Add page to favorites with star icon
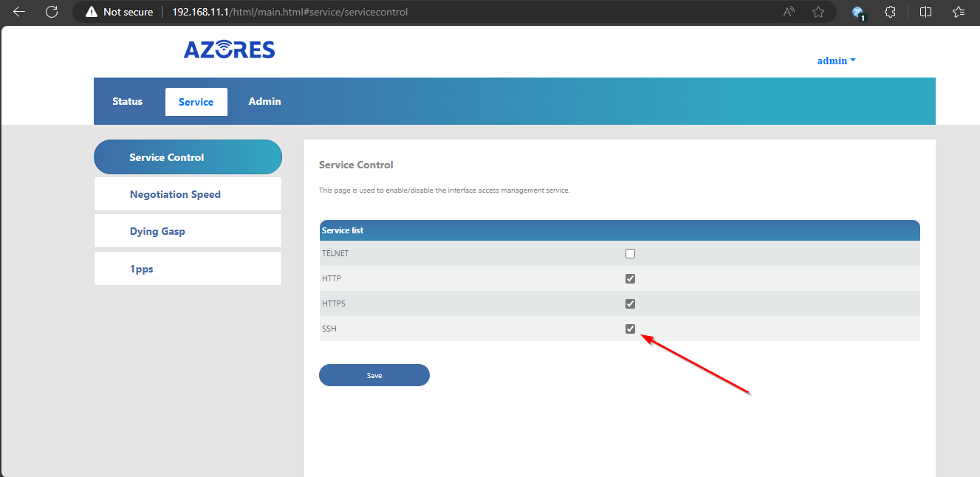The image size is (980, 477). click(818, 12)
